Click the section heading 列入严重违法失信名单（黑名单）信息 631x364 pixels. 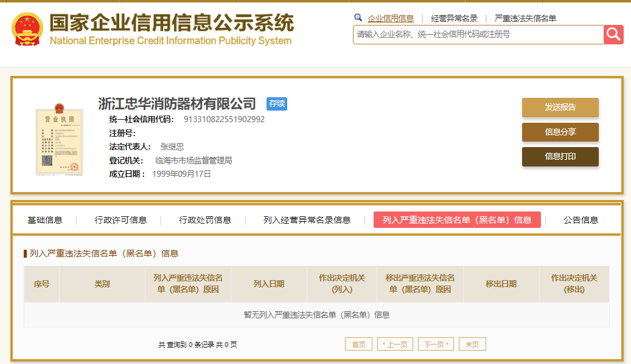[x=104, y=253]
